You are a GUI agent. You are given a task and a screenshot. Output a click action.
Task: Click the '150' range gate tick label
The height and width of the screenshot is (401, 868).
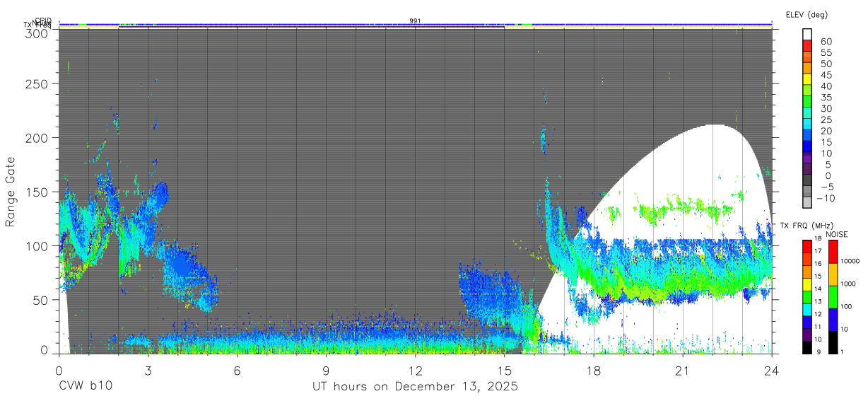[x=37, y=192]
